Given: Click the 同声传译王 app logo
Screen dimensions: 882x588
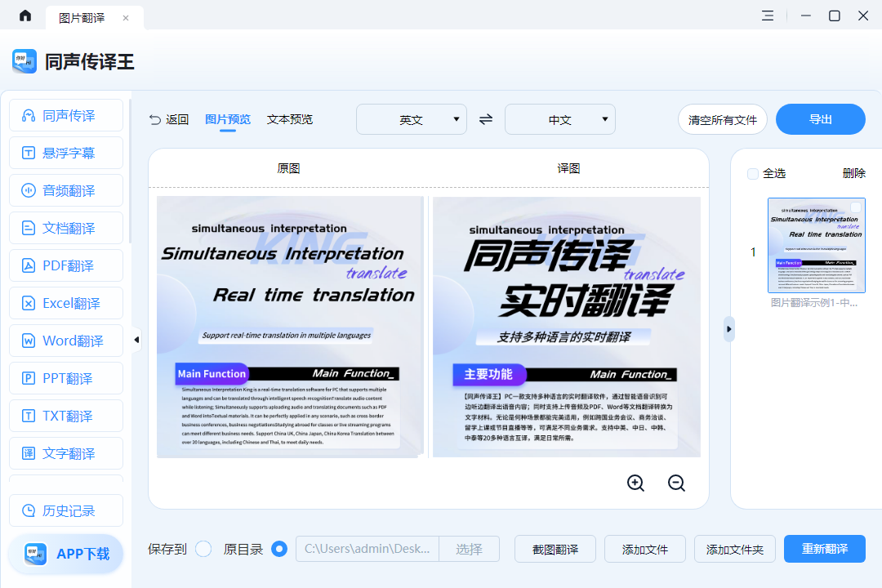Looking at the screenshot, I should [x=24, y=61].
